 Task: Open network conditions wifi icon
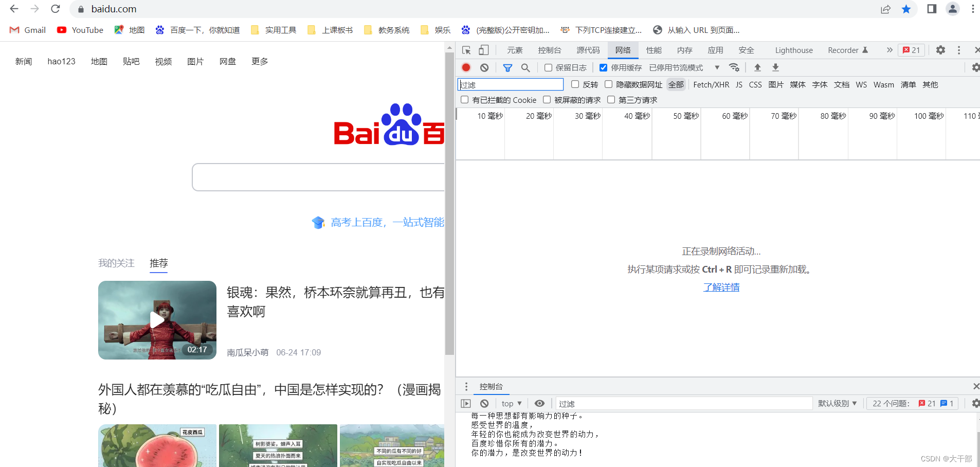point(734,67)
